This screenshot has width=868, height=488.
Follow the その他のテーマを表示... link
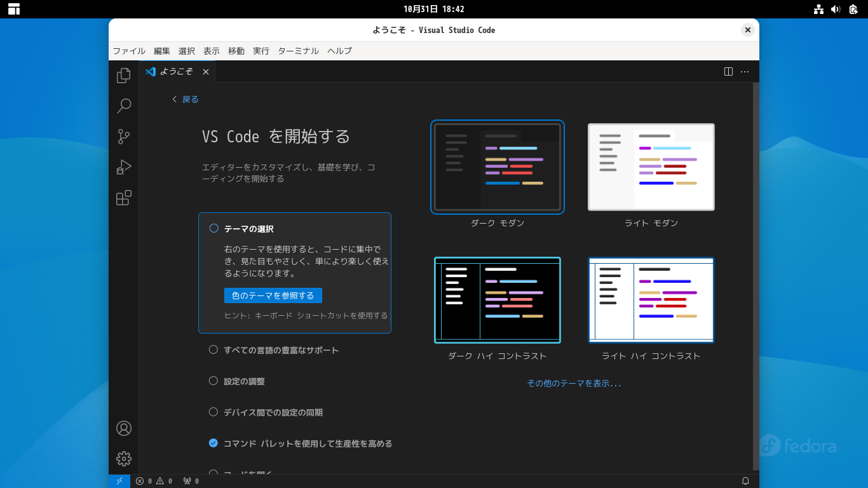(574, 383)
